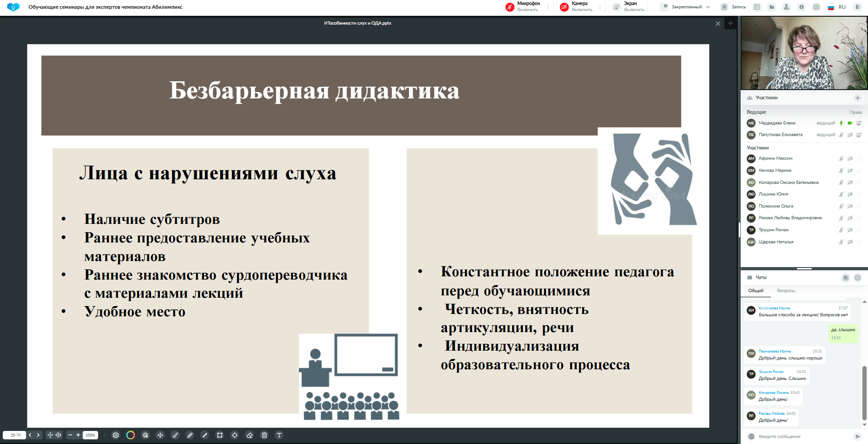Open the files folder icon in top bar
868x444 pixels.
tap(772, 7)
